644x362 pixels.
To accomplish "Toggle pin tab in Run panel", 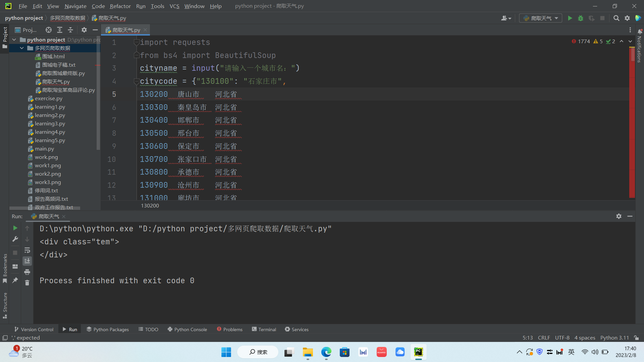I will click(15, 280).
